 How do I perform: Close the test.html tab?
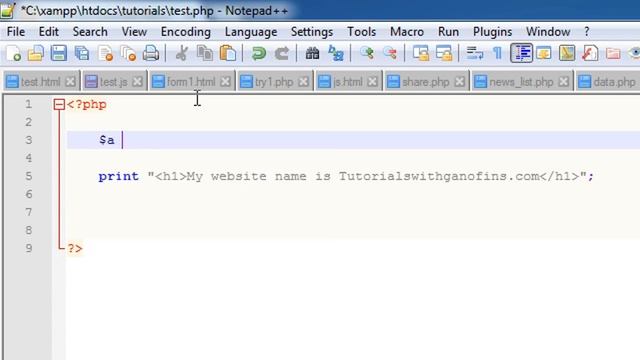[70, 82]
